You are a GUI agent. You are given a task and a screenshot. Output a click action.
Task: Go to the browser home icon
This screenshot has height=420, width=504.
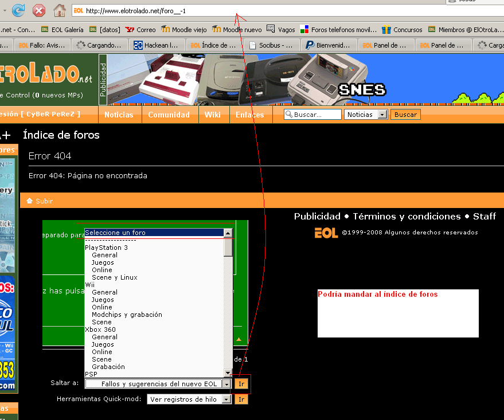[x=60, y=10]
